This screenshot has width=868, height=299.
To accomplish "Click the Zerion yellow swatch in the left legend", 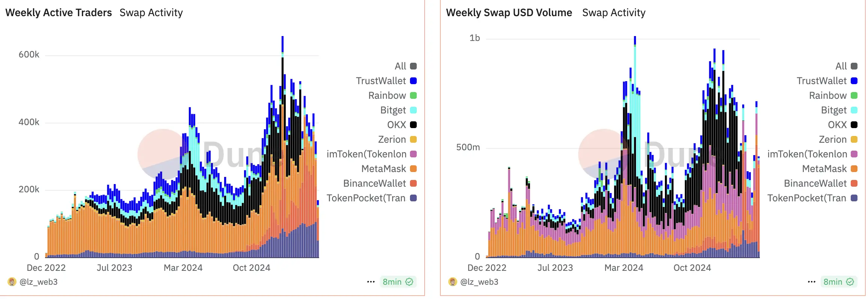I will pos(413,139).
